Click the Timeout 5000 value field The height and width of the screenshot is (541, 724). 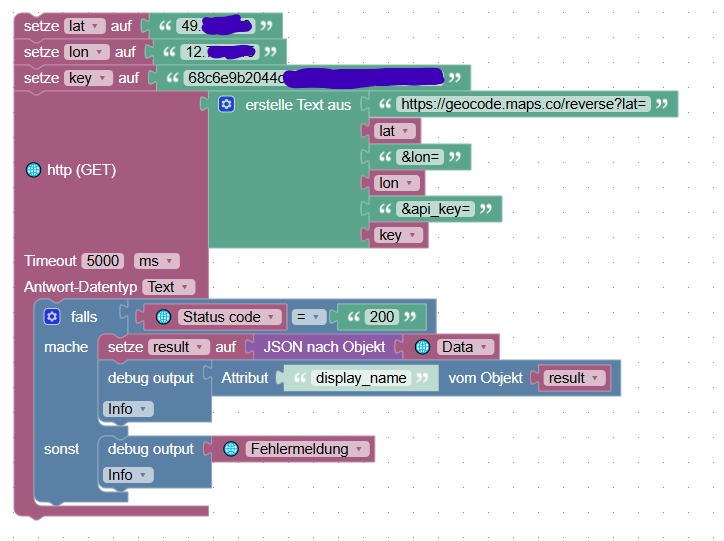click(103, 261)
